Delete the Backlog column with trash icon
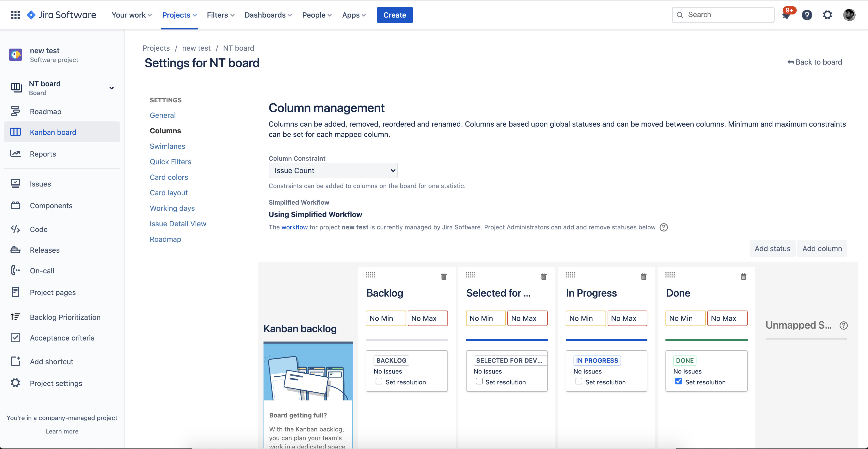 444,276
